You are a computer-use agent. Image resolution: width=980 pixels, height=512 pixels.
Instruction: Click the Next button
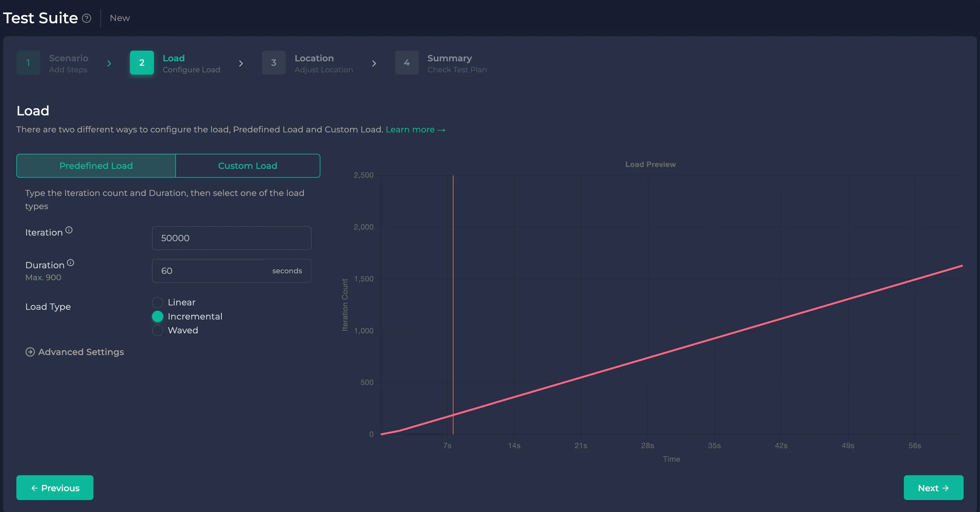tap(933, 488)
